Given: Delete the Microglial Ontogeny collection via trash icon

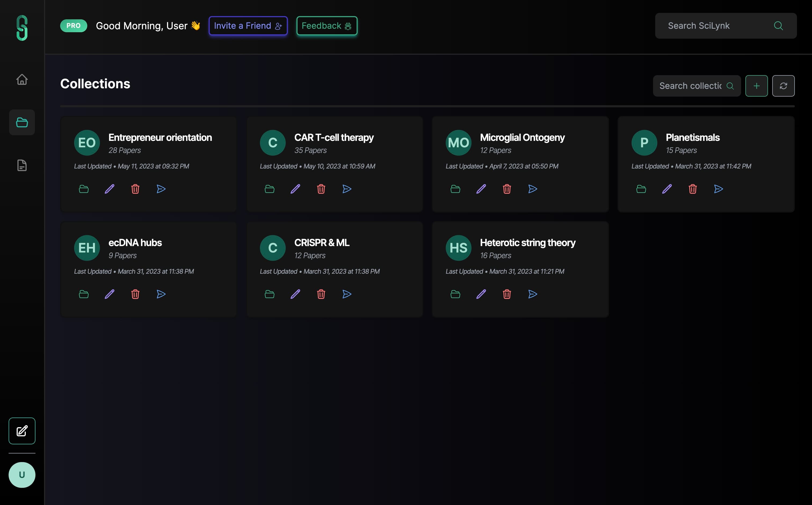Looking at the screenshot, I should pos(507,189).
